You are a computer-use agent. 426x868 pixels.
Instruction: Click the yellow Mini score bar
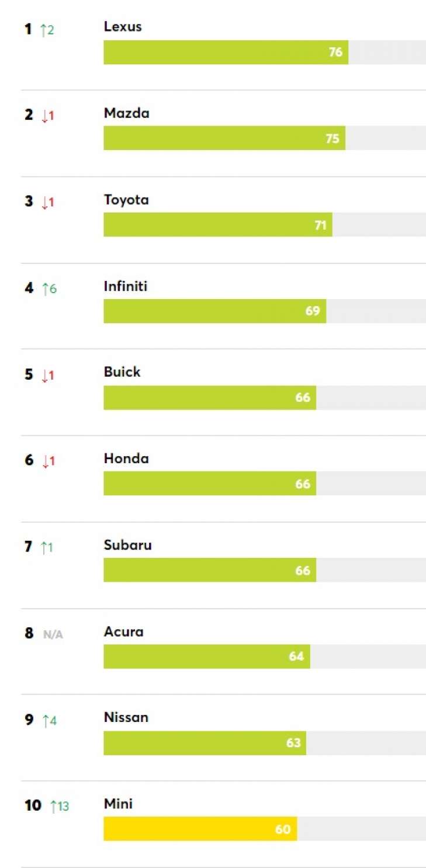[x=200, y=829]
